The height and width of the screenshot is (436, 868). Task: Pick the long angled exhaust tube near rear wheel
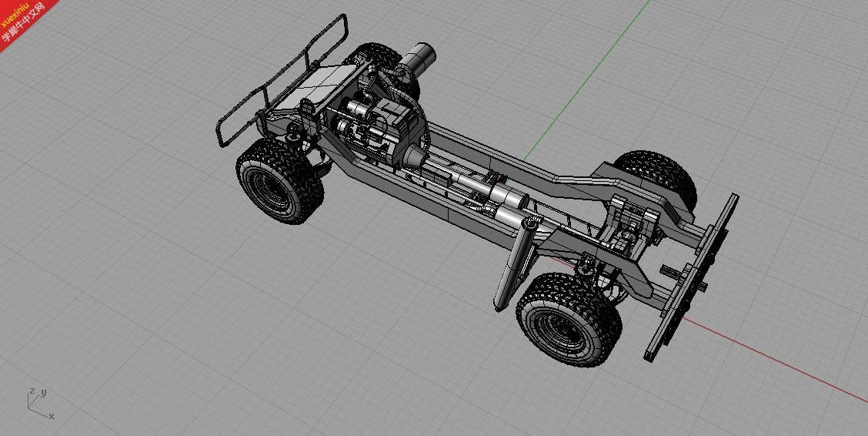[x=514, y=263]
